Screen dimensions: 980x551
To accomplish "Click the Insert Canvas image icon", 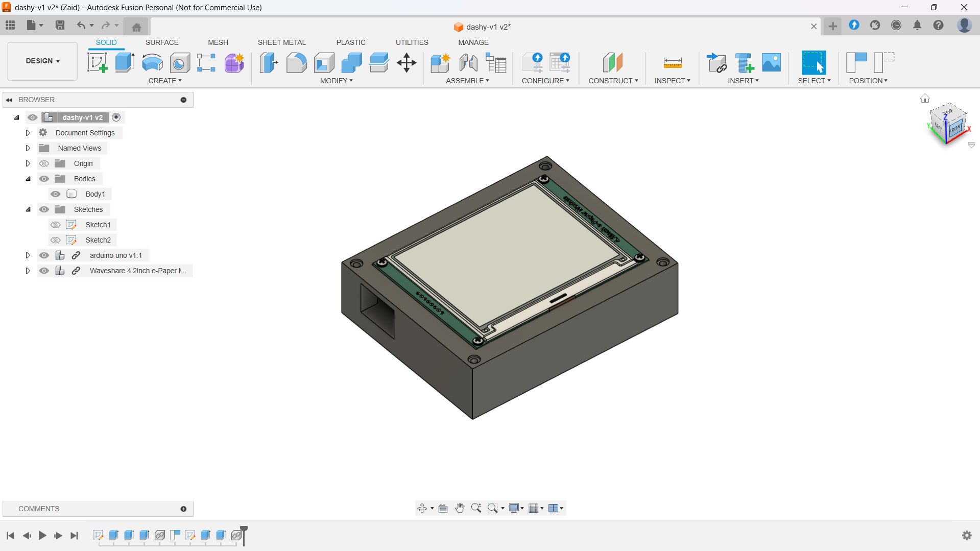I will pos(771,63).
